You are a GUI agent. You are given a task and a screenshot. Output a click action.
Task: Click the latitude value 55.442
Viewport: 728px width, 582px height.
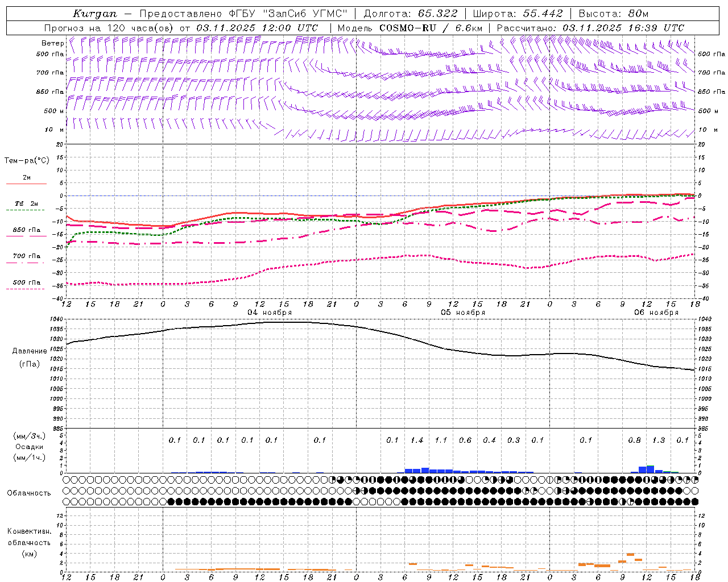click(543, 14)
